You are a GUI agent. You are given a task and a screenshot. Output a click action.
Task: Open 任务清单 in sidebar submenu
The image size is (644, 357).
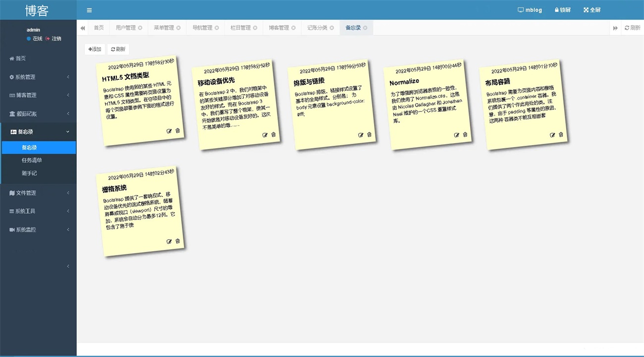click(32, 160)
